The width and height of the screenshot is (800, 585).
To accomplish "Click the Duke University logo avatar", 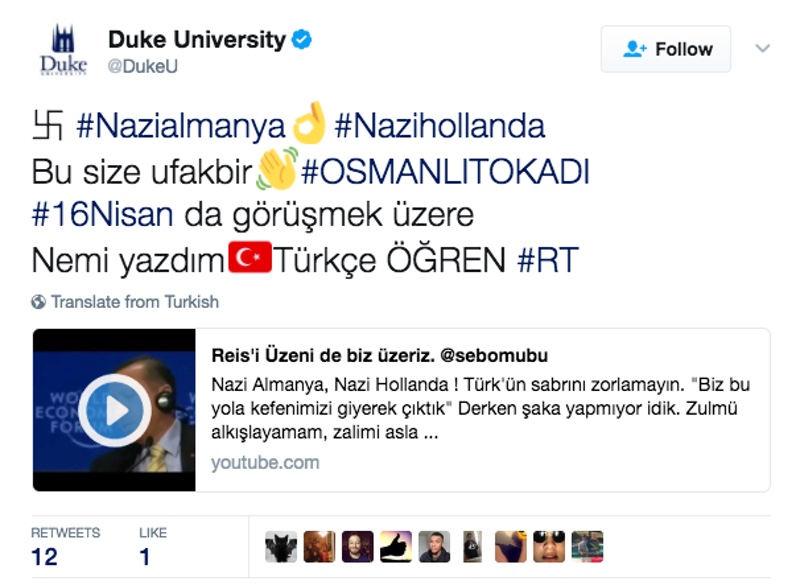I will (63, 49).
